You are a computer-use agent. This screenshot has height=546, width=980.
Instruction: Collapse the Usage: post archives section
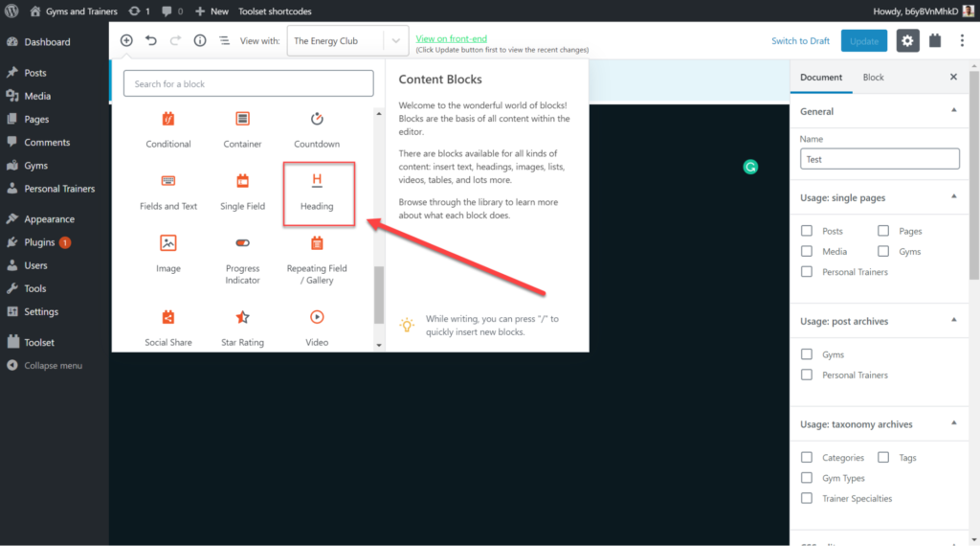(880, 321)
